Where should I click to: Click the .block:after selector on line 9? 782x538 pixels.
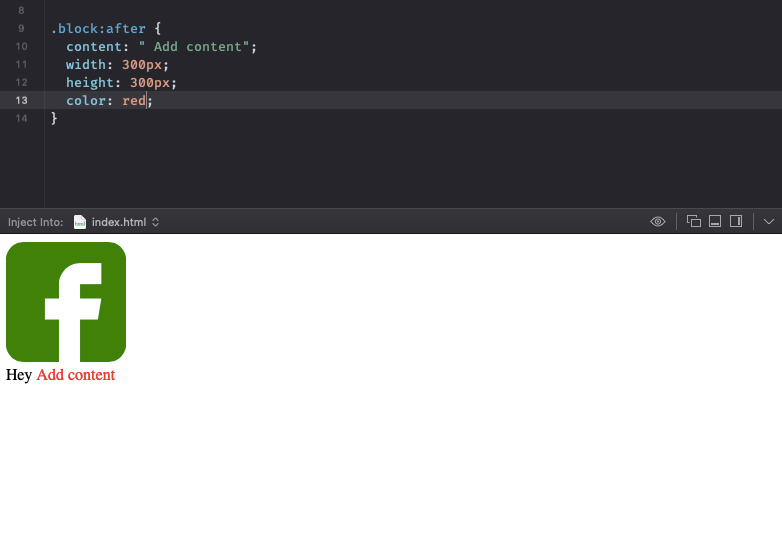(x=99, y=28)
